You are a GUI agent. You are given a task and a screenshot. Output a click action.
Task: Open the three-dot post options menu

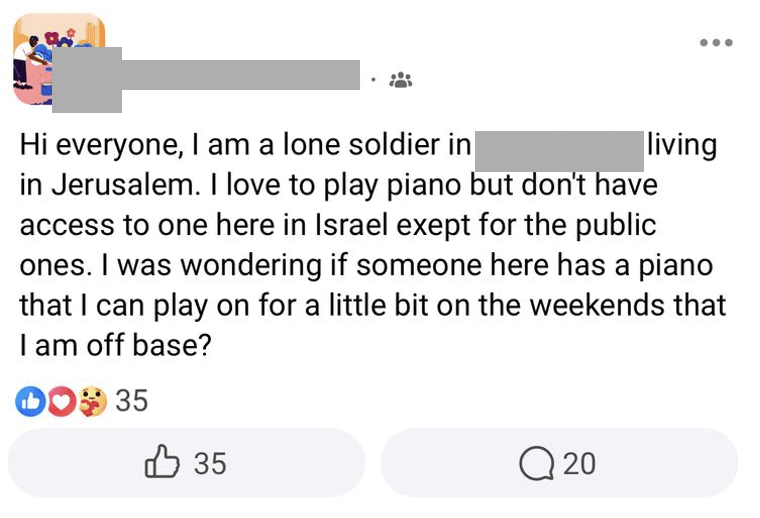pos(716,43)
